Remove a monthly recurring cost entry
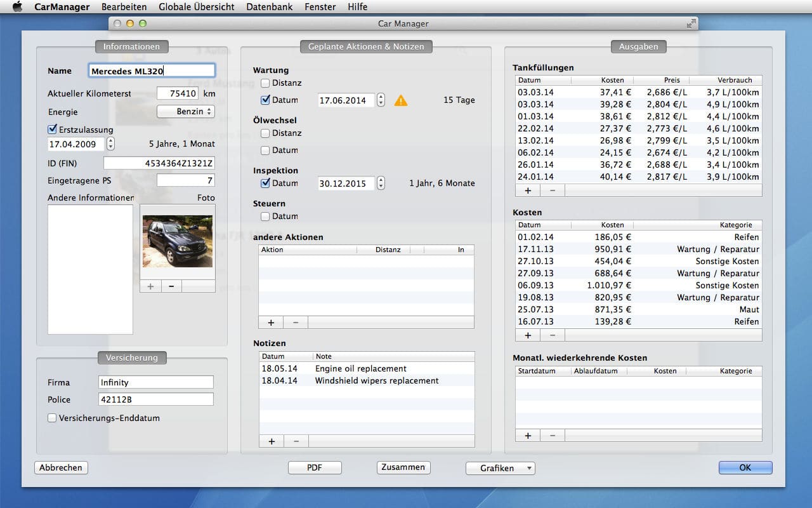 coord(553,436)
